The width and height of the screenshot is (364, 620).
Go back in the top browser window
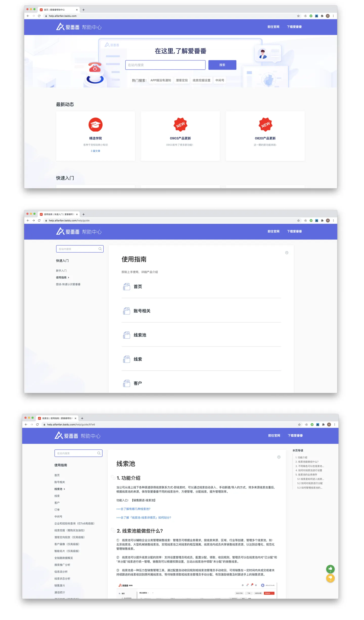click(x=28, y=16)
